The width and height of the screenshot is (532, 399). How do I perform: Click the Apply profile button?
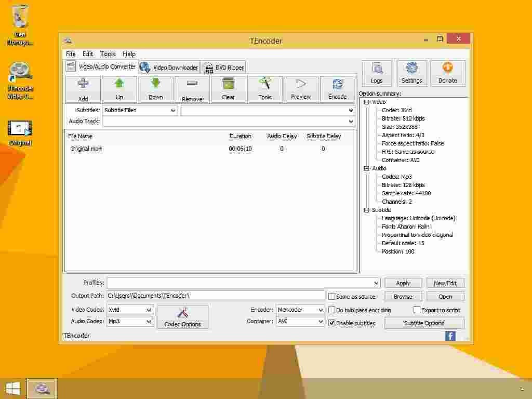[x=403, y=283]
